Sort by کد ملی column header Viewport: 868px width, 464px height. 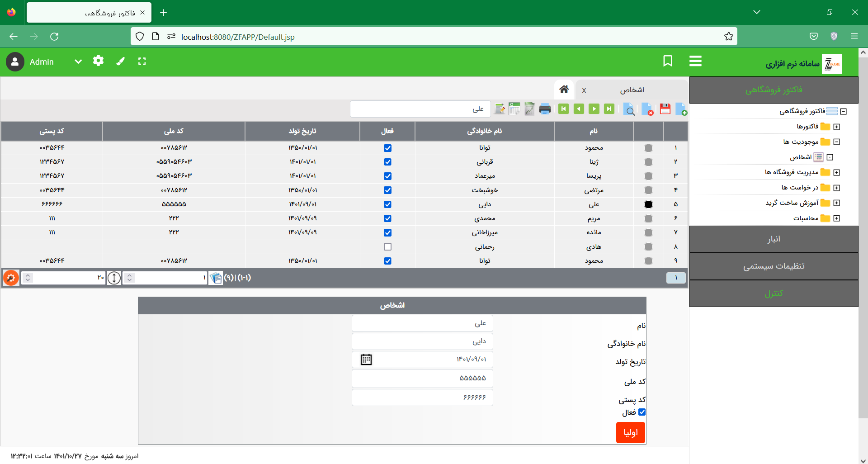(x=174, y=131)
